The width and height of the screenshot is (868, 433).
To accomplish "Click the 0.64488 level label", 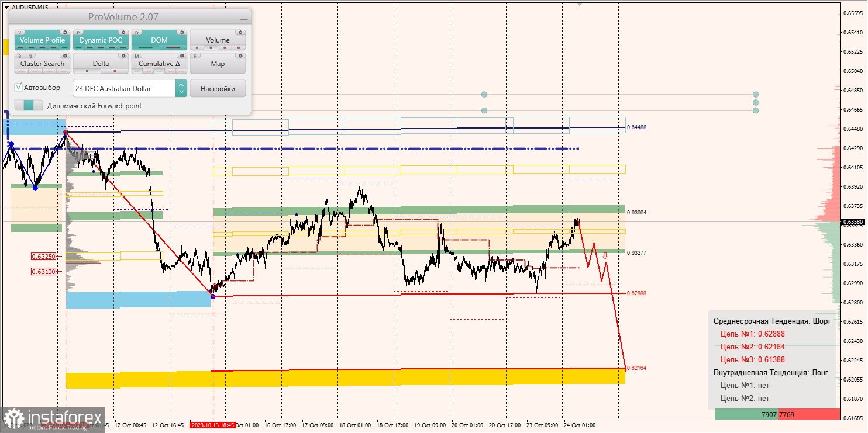I will [636, 127].
